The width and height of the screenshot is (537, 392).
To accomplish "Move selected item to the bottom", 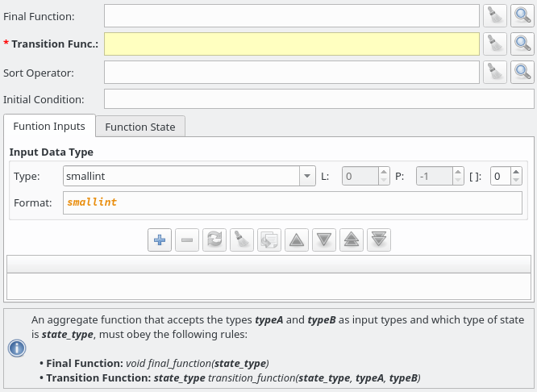I will [x=379, y=240].
